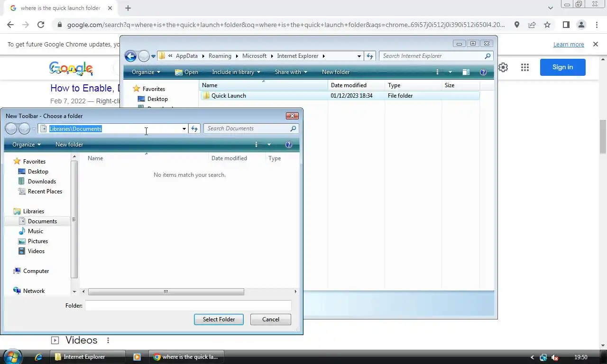Click New folder in explorer window toolbar
The image size is (607, 364).
336,72
